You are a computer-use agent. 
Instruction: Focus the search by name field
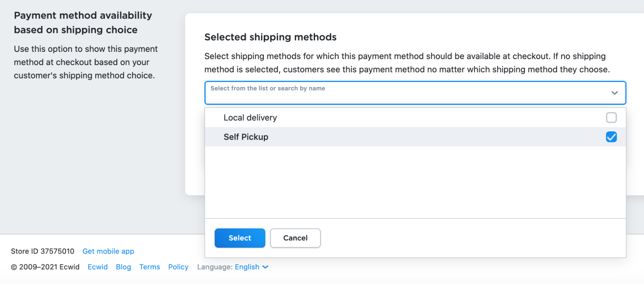387,93
